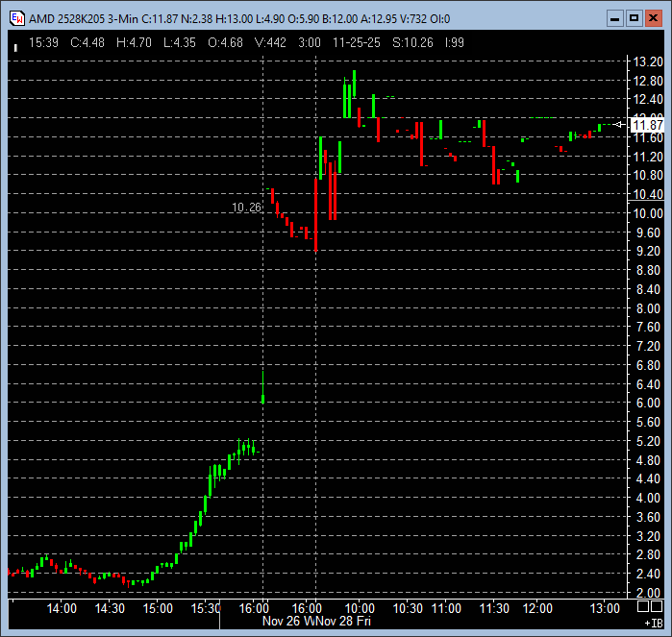Click the right small square box at bottom right
The width and height of the screenshot is (672, 637).
click(657, 607)
